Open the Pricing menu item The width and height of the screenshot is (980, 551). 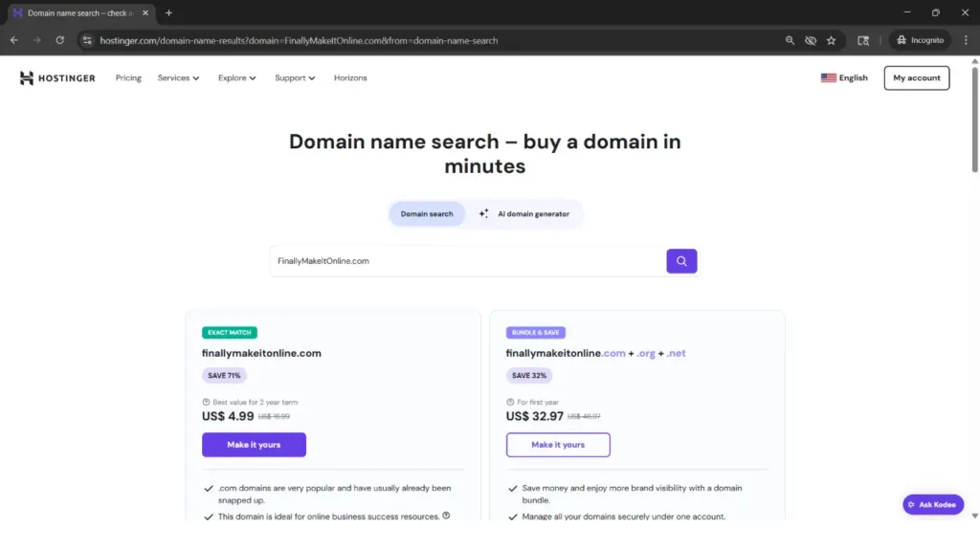tap(128, 78)
